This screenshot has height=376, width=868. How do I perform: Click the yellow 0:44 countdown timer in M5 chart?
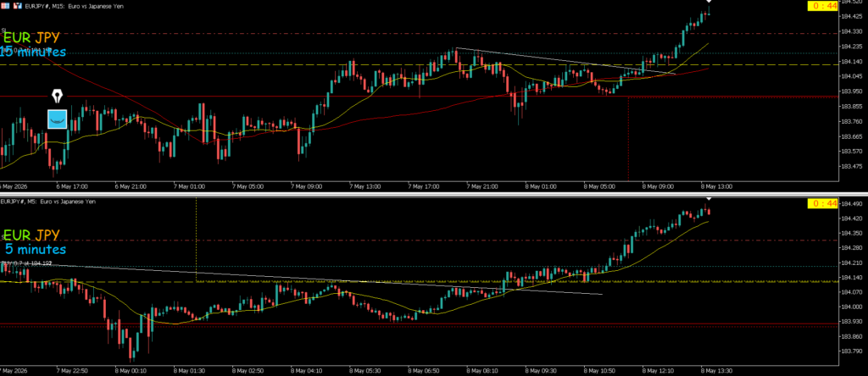coord(824,203)
